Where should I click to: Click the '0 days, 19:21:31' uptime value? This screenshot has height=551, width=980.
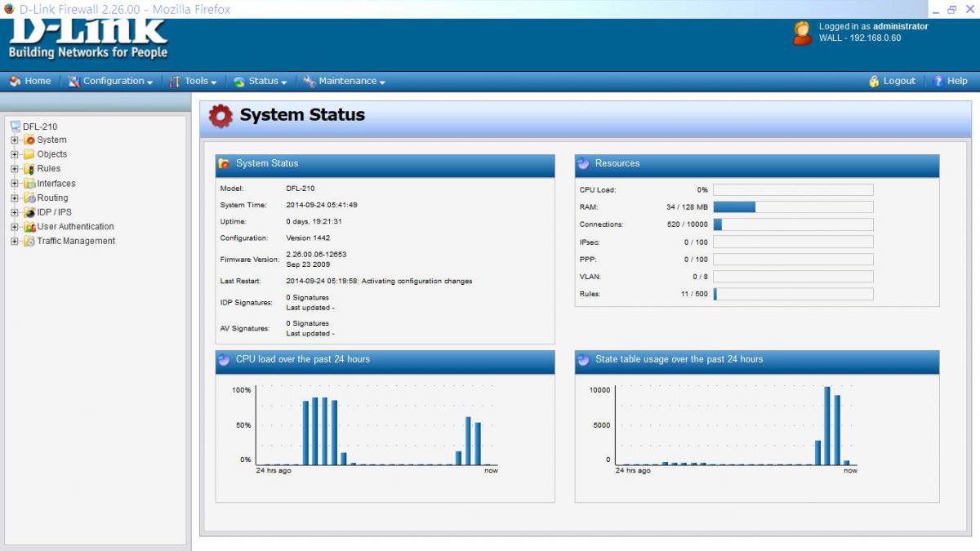point(314,221)
